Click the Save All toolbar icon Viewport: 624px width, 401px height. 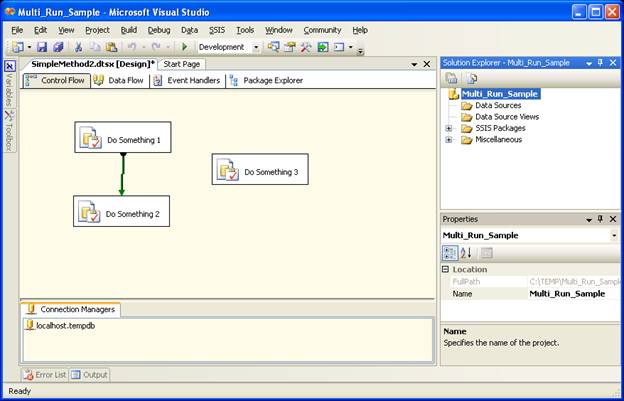[x=58, y=47]
